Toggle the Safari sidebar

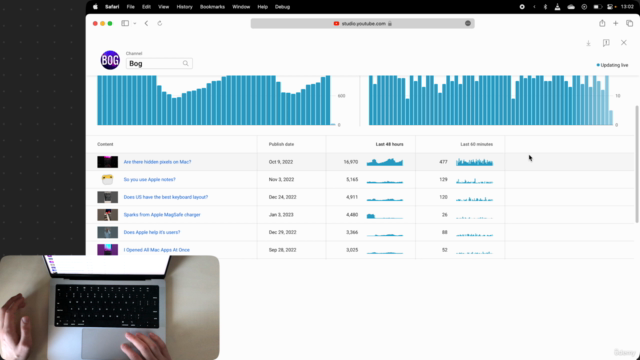pyautogui.click(x=125, y=23)
